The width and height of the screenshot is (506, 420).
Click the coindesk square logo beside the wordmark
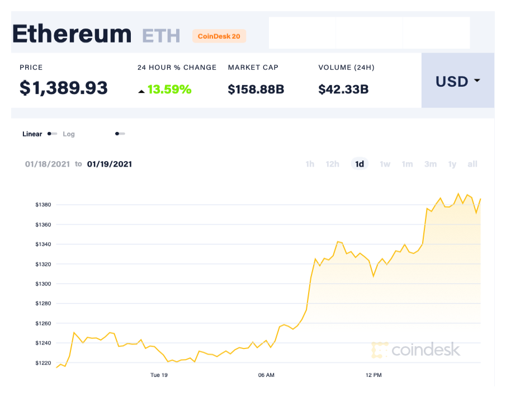click(379, 350)
